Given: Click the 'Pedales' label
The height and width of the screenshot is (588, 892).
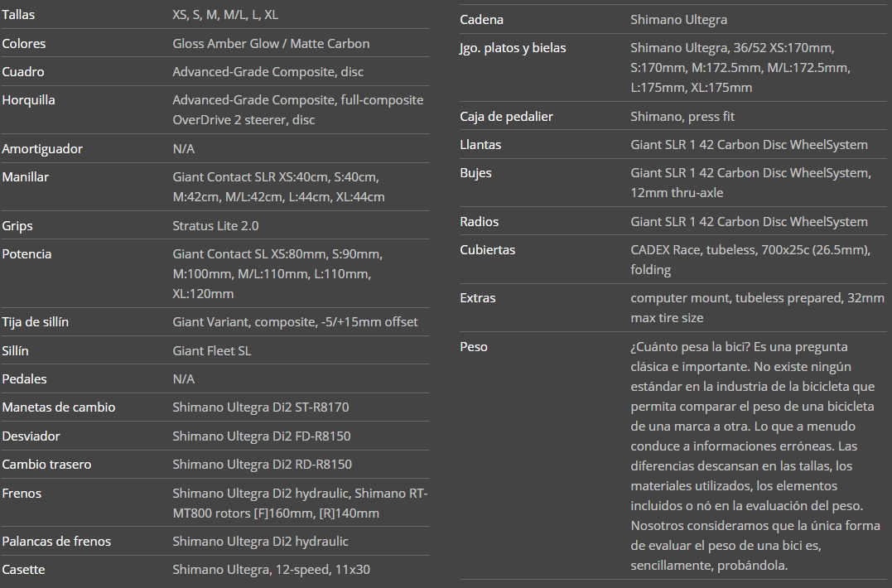Looking at the screenshot, I should (x=24, y=379).
